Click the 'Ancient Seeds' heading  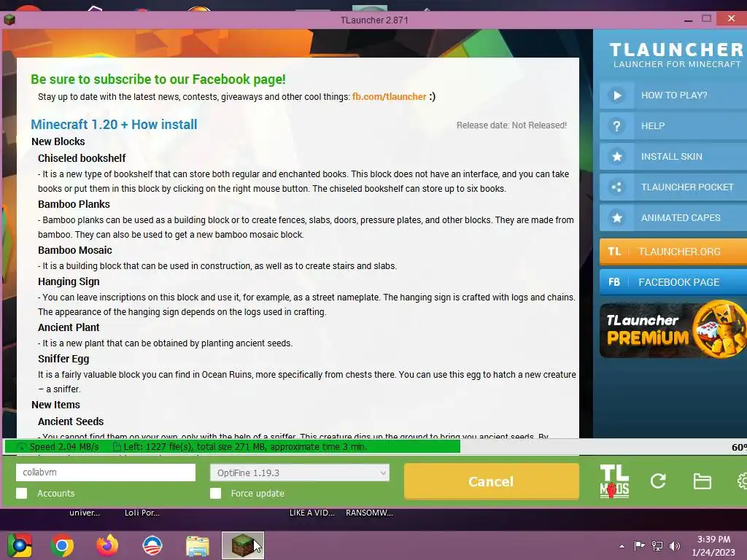pyautogui.click(x=71, y=421)
